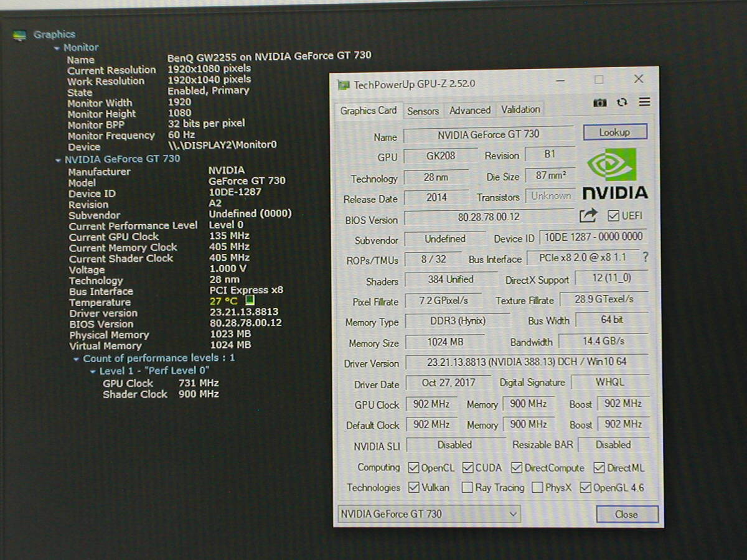Click the green temperature indicator icon
The image size is (747, 560).
(250, 301)
